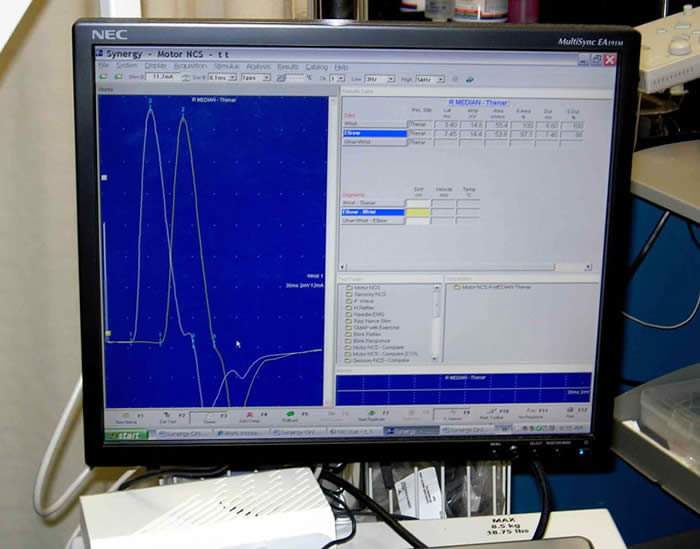Viewport: 700px width, 549px height.
Task: Click the second toolbar icon next to stimulus field
Action: click(x=118, y=77)
